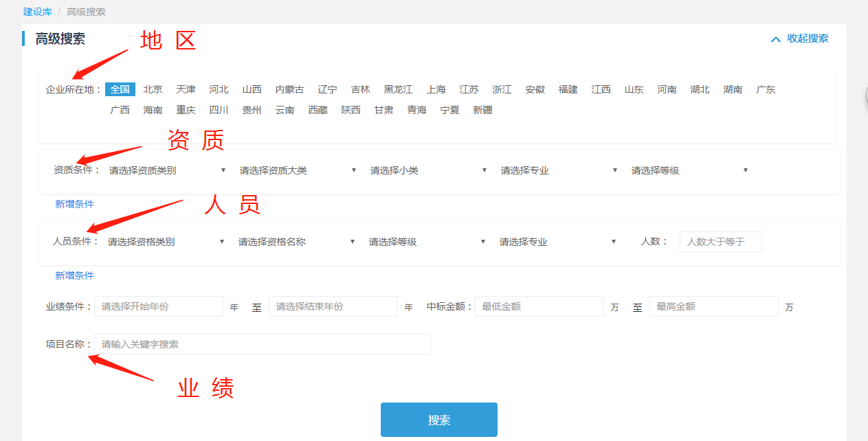This screenshot has height=441, width=868.
Task: Select 全国 as the company region
Action: point(120,89)
